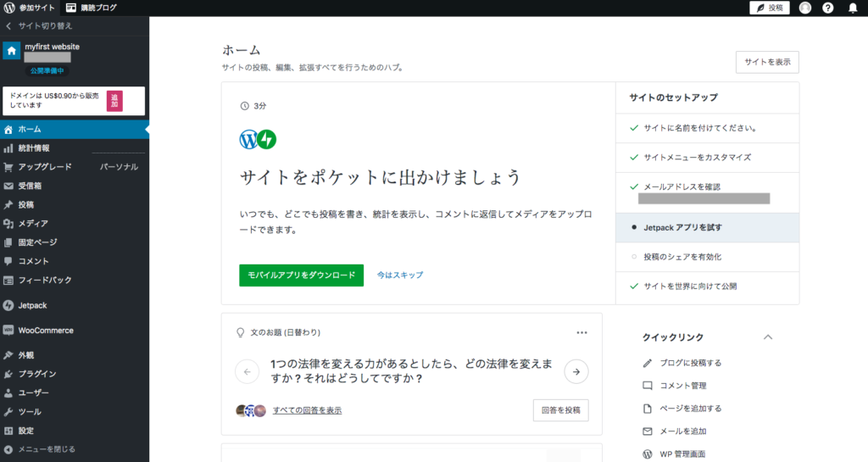This screenshot has height=462, width=868.
Task: Click the myfirst website home icon
Action: coord(12,51)
